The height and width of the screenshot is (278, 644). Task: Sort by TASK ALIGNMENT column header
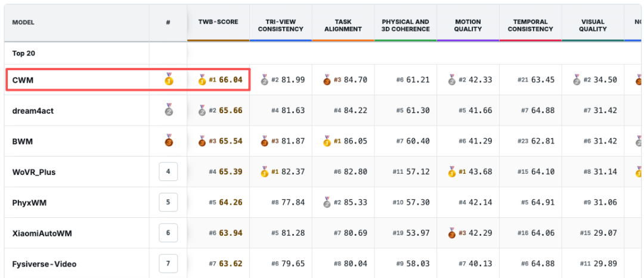click(x=343, y=26)
